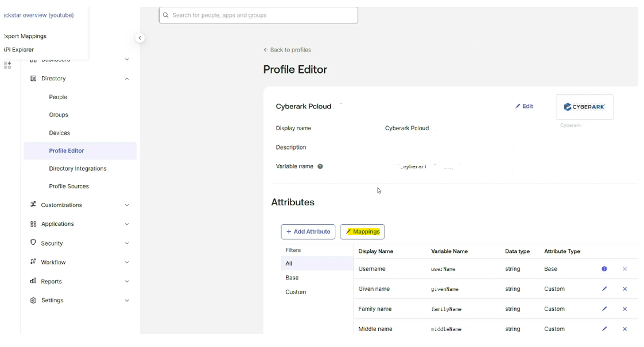This screenshot has height=347, width=644.
Task: Click the search magnifier icon
Action: point(166,15)
